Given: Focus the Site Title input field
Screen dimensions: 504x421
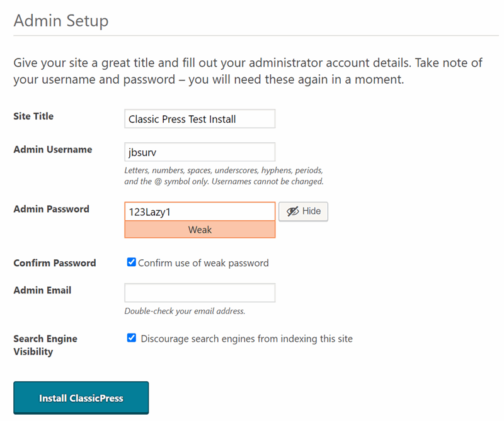Looking at the screenshot, I should [200, 119].
